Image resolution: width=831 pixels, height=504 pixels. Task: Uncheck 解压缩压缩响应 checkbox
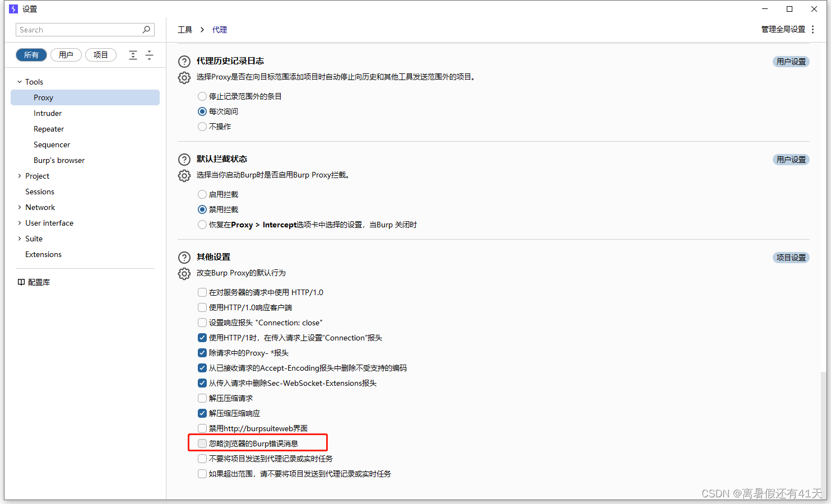click(x=202, y=413)
